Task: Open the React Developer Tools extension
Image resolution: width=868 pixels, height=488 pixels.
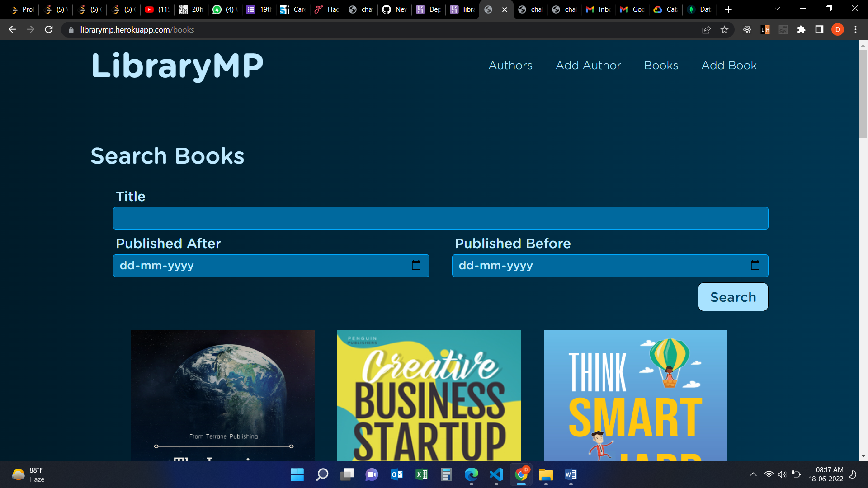Action: pos(747,30)
